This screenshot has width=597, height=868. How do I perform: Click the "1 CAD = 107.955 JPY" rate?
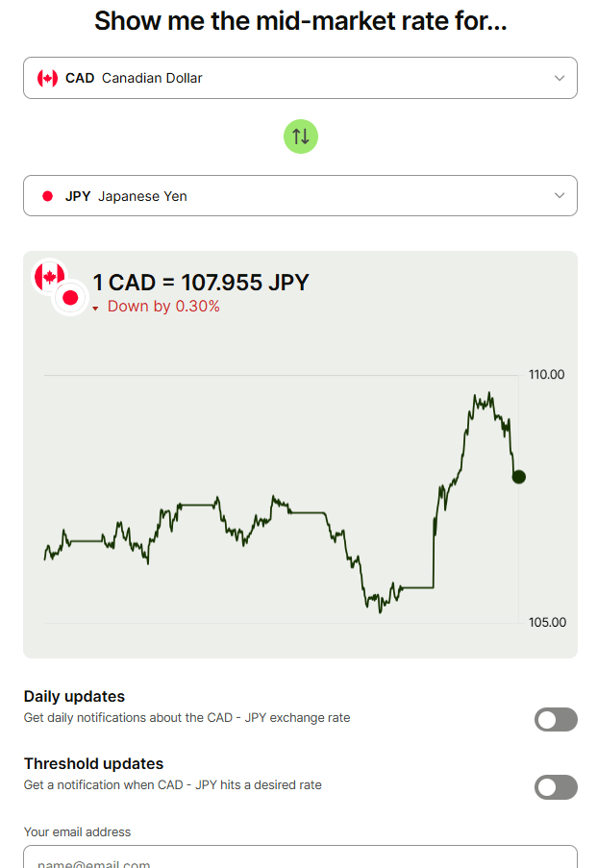[201, 283]
